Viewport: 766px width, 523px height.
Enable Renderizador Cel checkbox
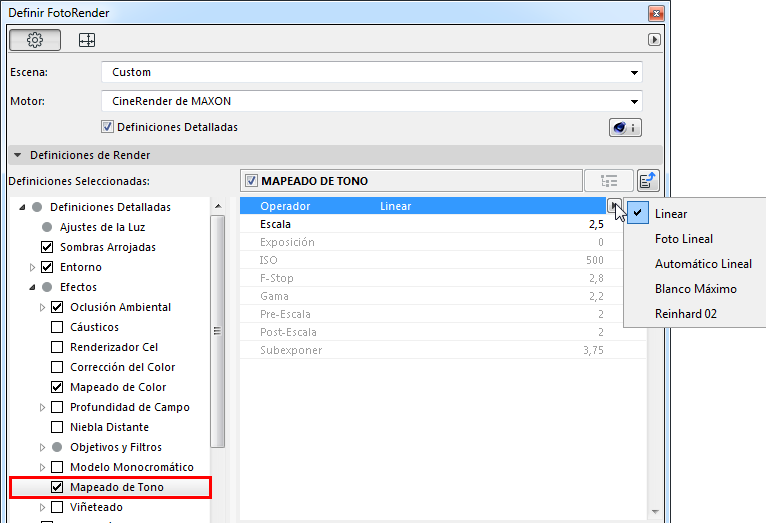(x=57, y=347)
